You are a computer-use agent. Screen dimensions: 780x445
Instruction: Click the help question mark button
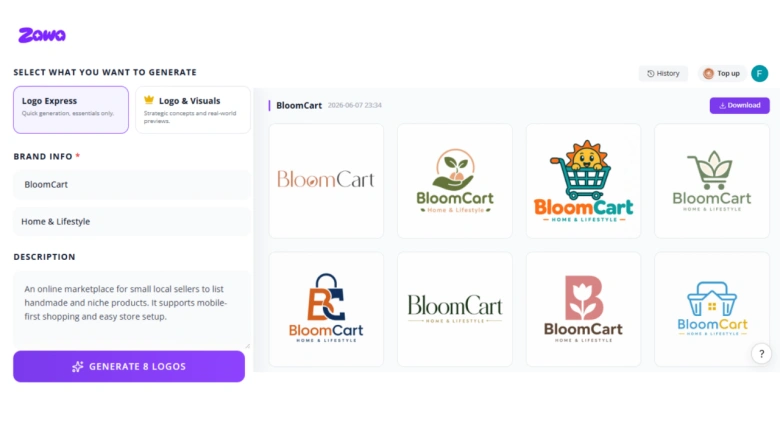761,354
